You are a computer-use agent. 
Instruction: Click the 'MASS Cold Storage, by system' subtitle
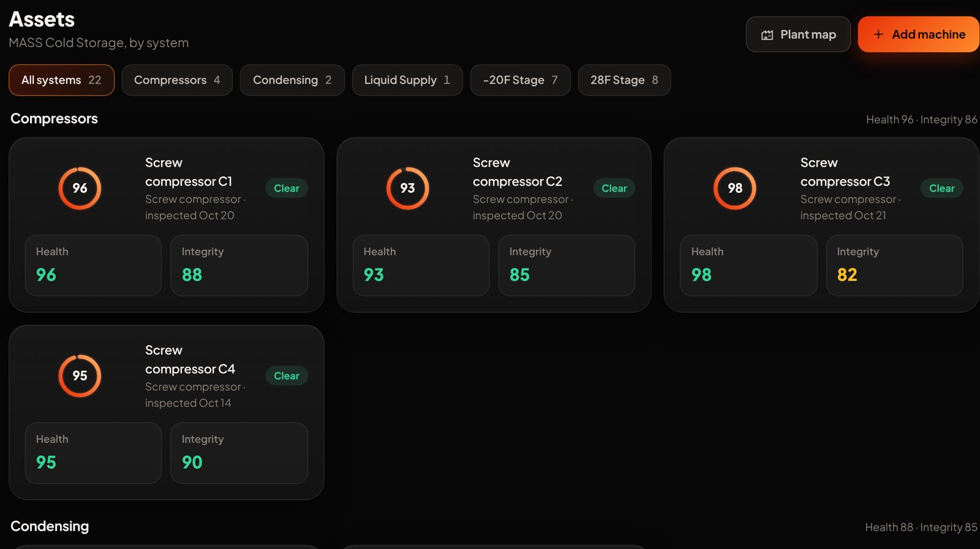pyautogui.click(x=99, y=43)
